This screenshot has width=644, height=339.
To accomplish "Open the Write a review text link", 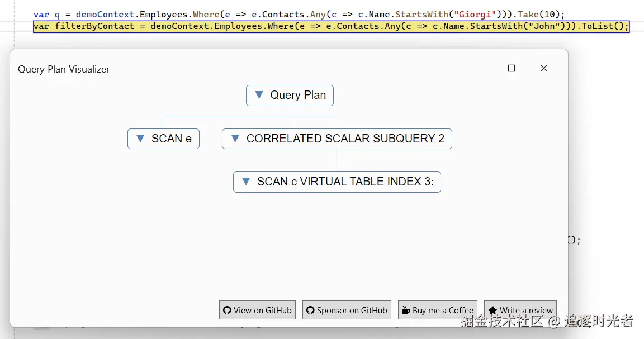I will pos(526,311).
